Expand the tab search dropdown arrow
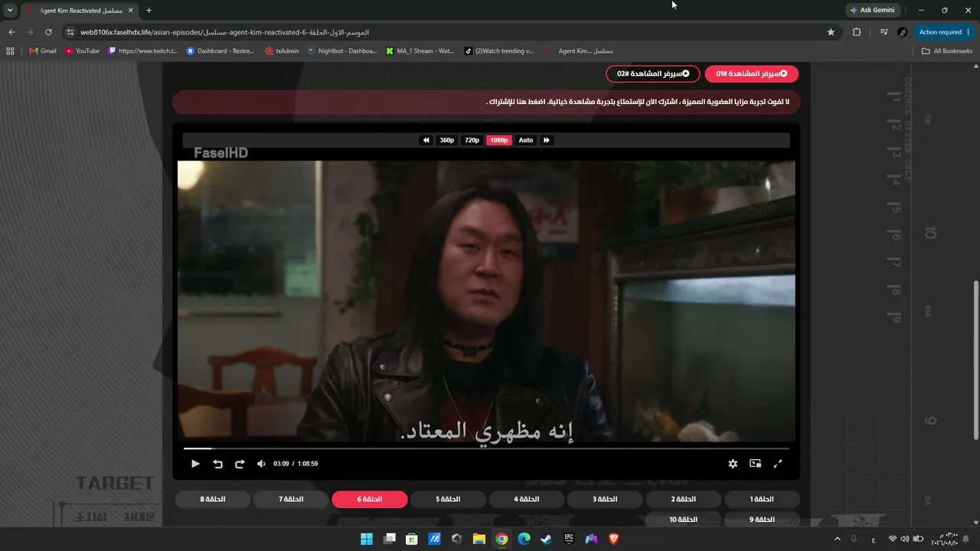The image size is (980, 551). pyautogui.click(x=10, y=10)
